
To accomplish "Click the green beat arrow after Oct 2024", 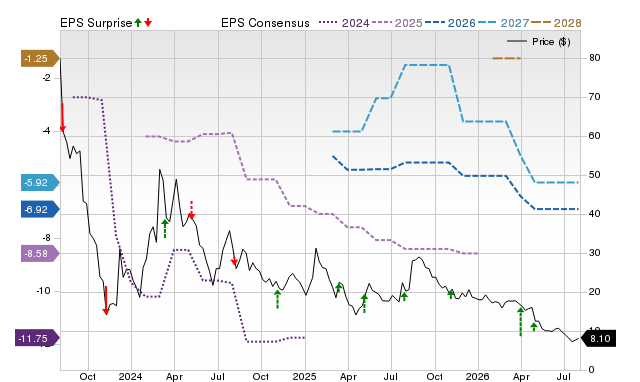I will tap(278, 299).
